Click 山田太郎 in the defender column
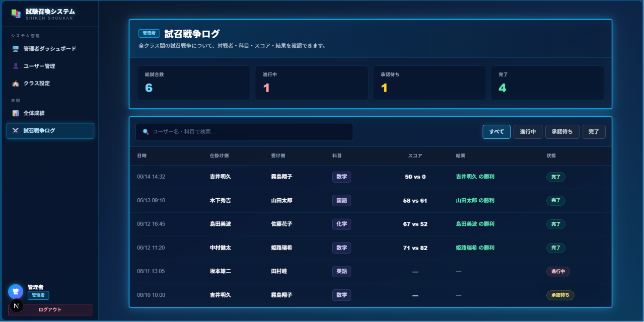Screen dimensions: 644x322 (x=281, y=200)
